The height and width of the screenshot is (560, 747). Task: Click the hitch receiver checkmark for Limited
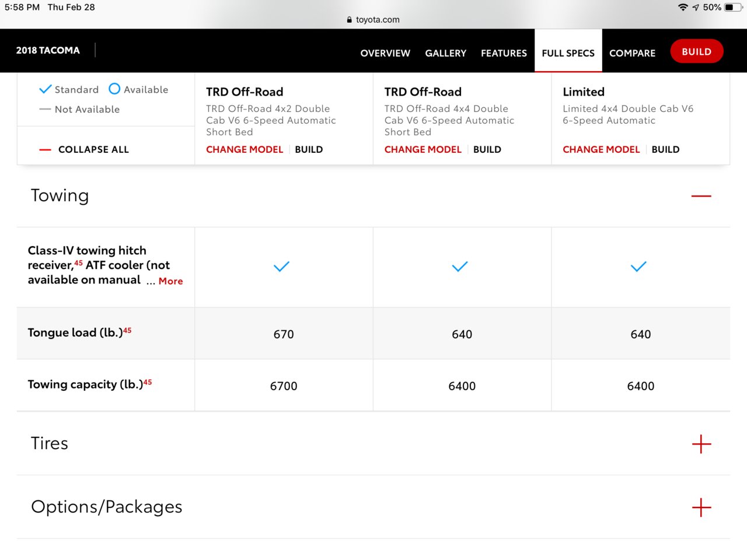coord(638,267)
